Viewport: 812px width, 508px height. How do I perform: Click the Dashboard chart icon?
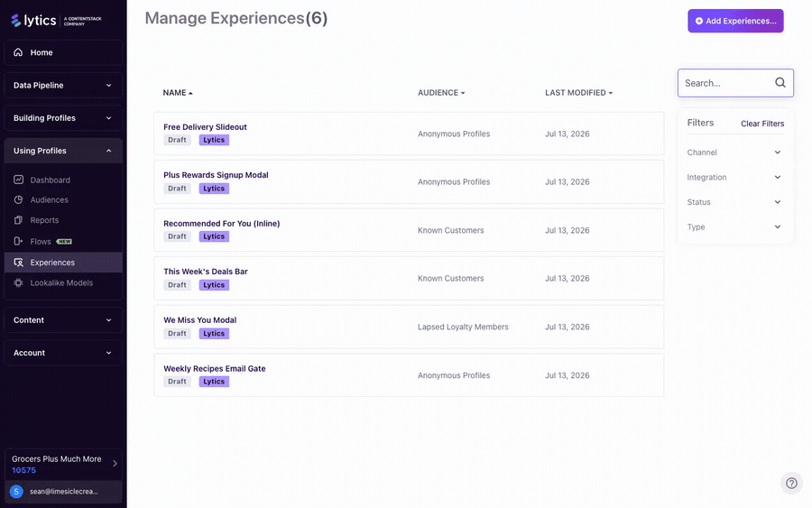19,180
